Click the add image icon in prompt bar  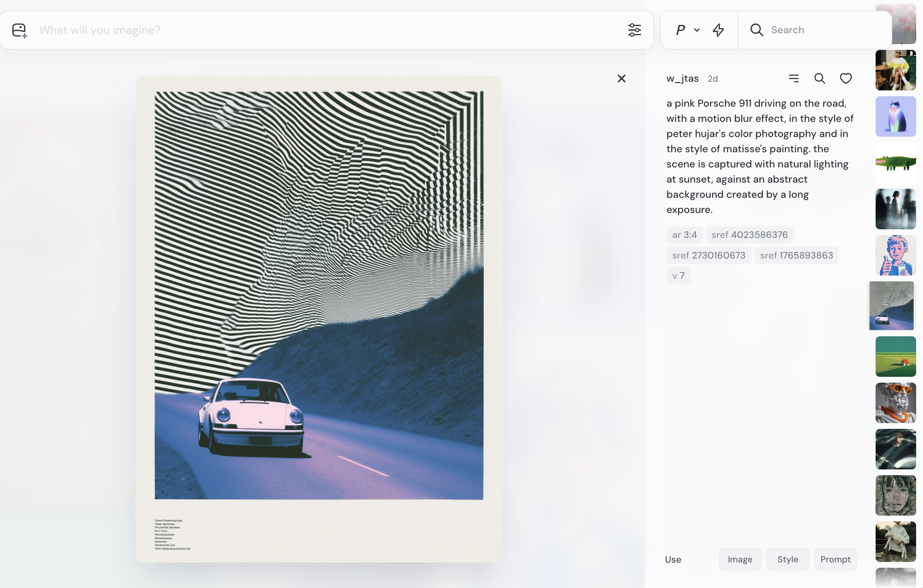pos(19,30)
